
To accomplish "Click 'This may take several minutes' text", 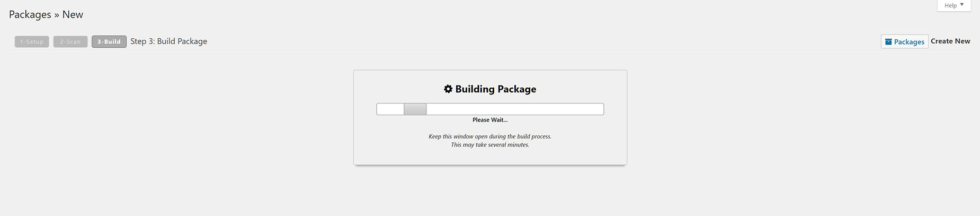I will point(490,145).
